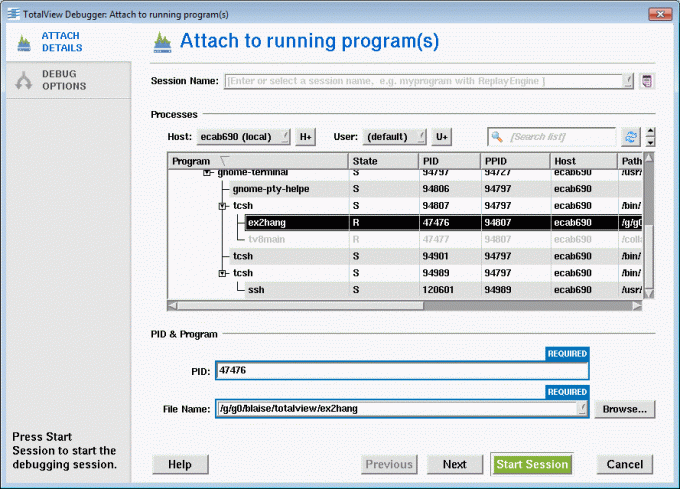Open the Session Name dropdown arrow
680x489 pixels.
pyautogui.click(x=628, y=81)
